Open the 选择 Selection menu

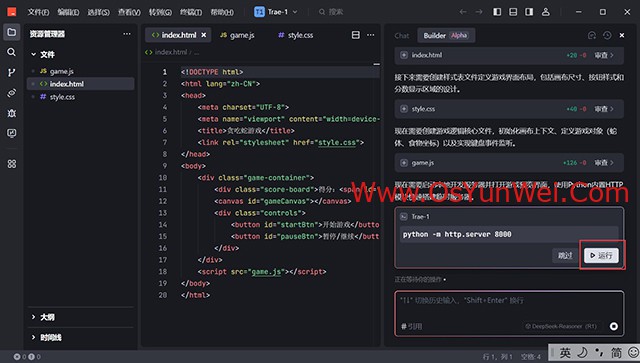coord(98,12)
